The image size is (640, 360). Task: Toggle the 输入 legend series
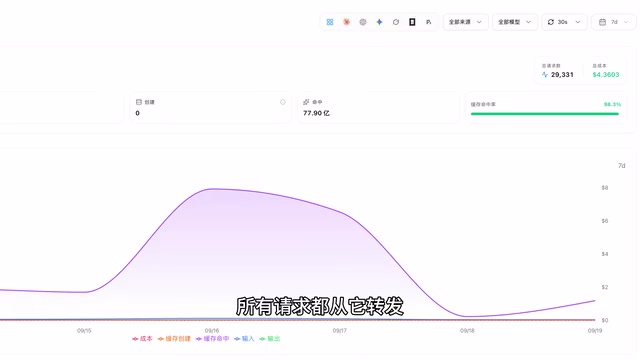tap(244, 339)
